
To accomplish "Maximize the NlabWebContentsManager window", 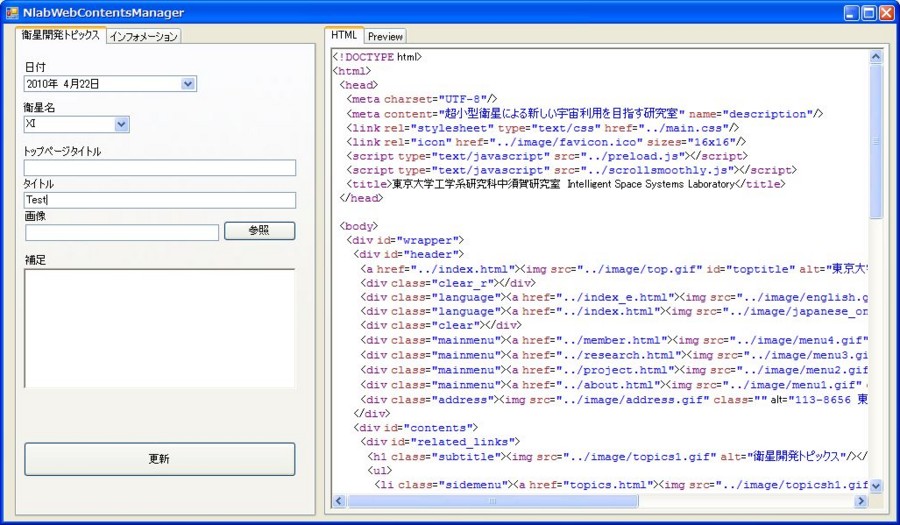I will coord(869,13).
